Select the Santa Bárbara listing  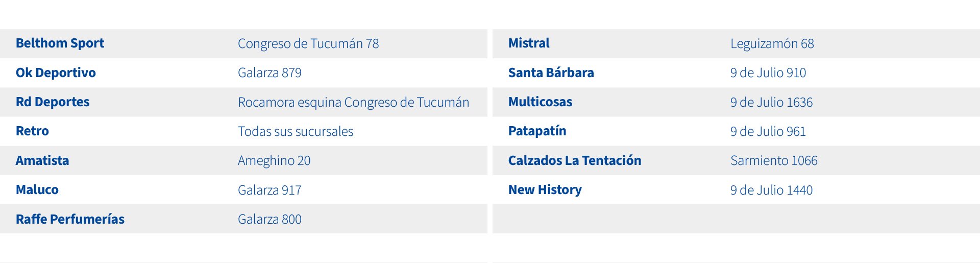pyautogui.click(x=551, y=73)
